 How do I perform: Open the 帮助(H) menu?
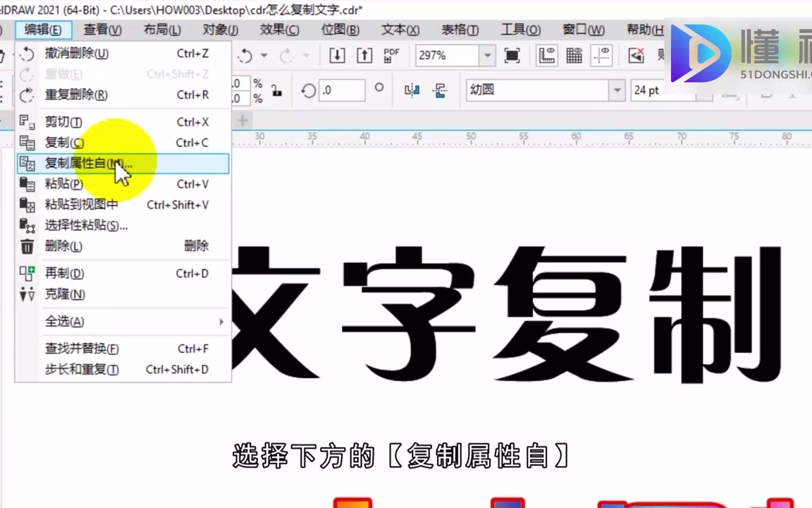tap(645, 30)
